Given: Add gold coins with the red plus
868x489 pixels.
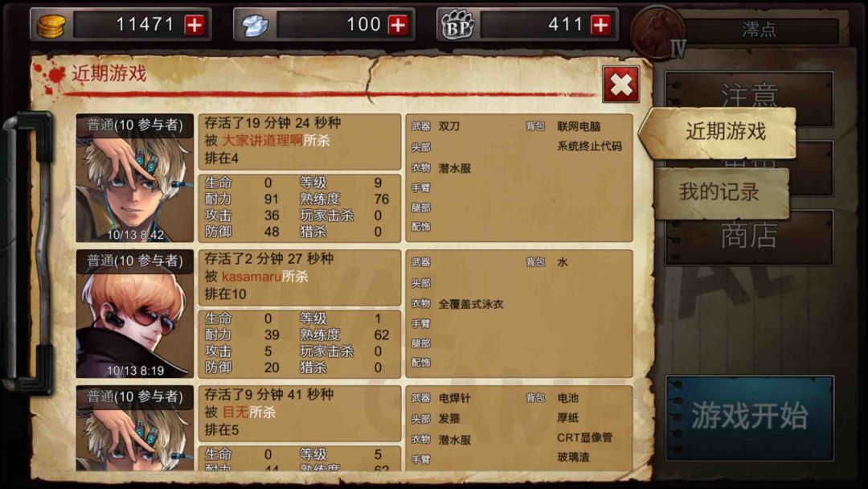Looking at the screenshot, I should [x=194, y=24].
